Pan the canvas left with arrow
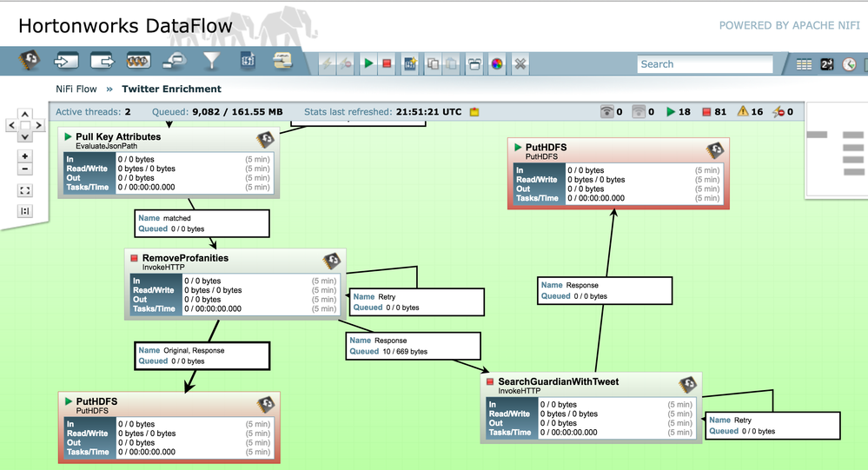 [x=12, y=126]
